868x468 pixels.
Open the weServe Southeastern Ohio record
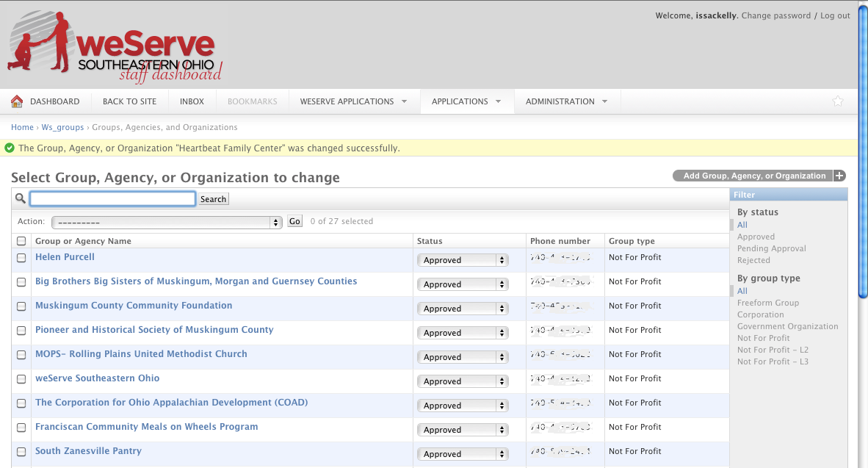(98, 378)
